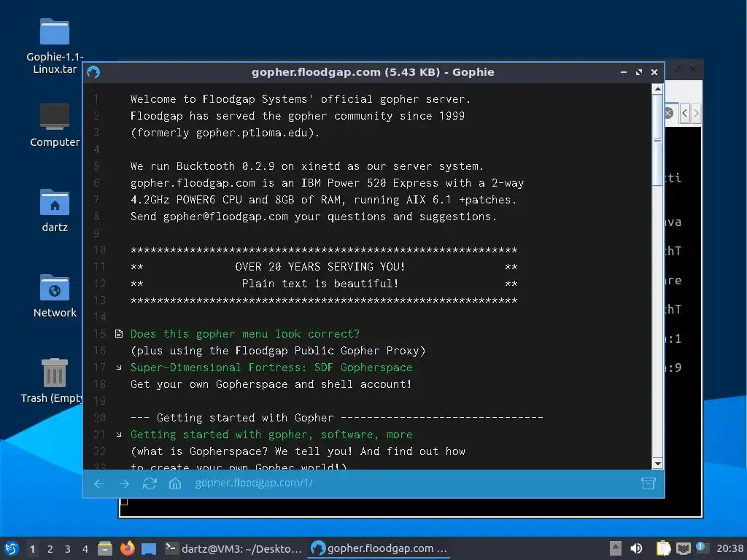
Task: Click the '(plus using the Floodgap Public Gopher Proxy)' line
Action: pyautogui.click(x=278, y=351)
